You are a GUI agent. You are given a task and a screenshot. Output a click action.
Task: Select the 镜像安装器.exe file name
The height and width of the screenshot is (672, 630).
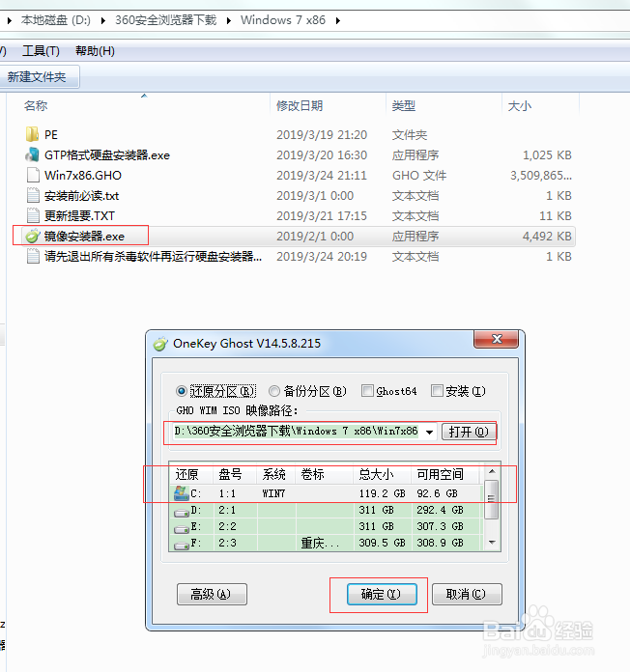(84, 237)
